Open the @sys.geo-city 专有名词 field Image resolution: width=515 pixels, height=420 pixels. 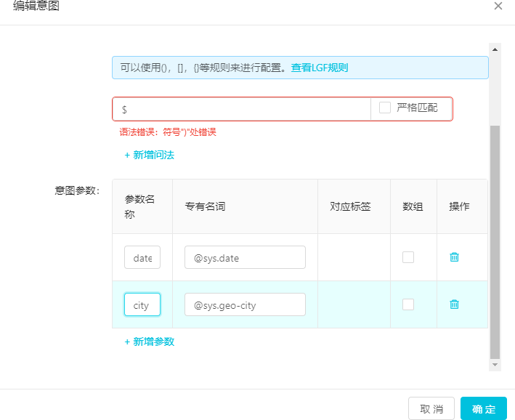tap(245, 304)
